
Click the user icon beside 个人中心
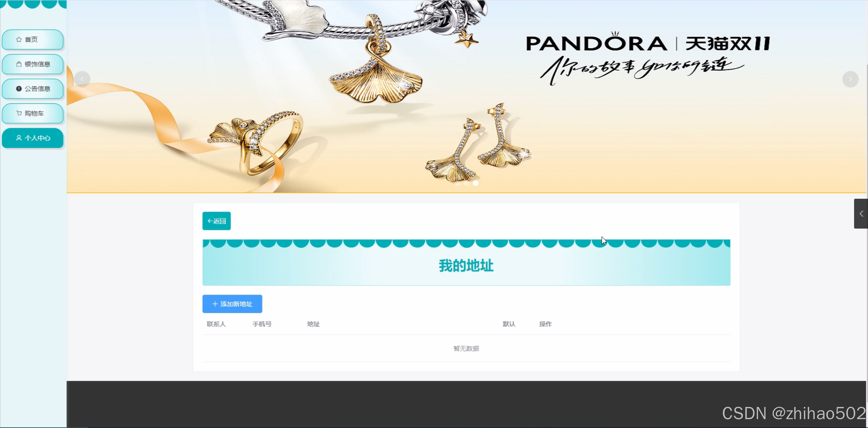pos(19,138)
